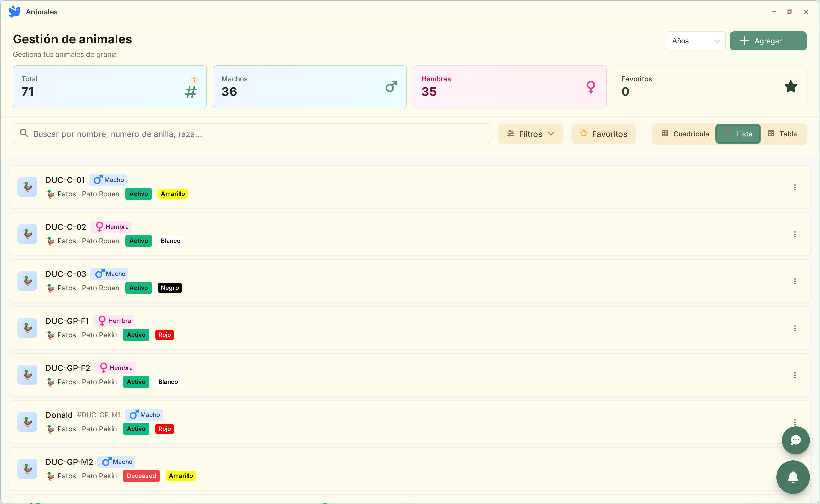
Task: Open three-dot menu for DUC-C-01
Action: (x=795, y=187)
